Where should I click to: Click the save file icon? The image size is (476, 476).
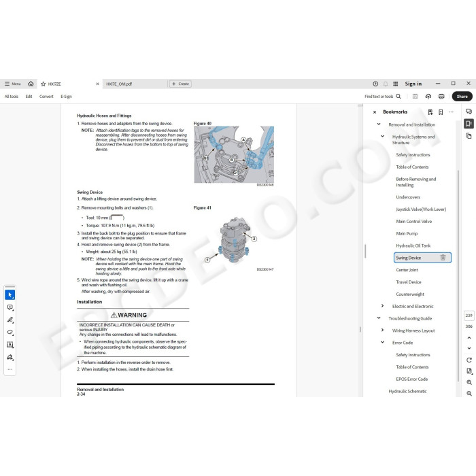coord(415,97)
